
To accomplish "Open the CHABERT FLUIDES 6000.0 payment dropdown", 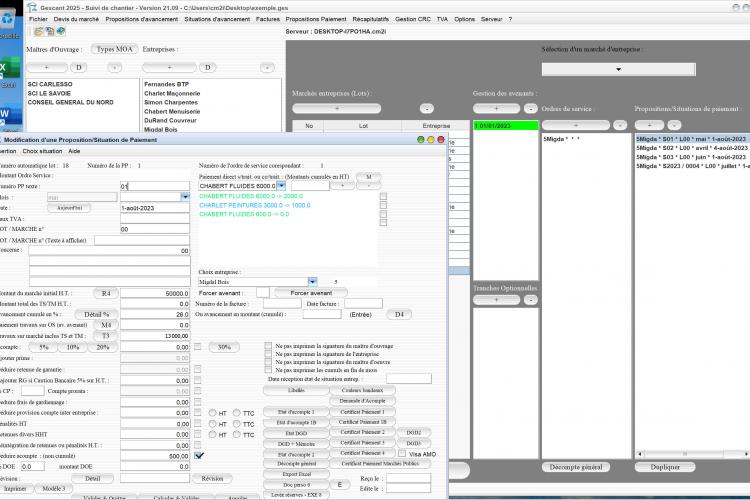I will tap(281, 186).
